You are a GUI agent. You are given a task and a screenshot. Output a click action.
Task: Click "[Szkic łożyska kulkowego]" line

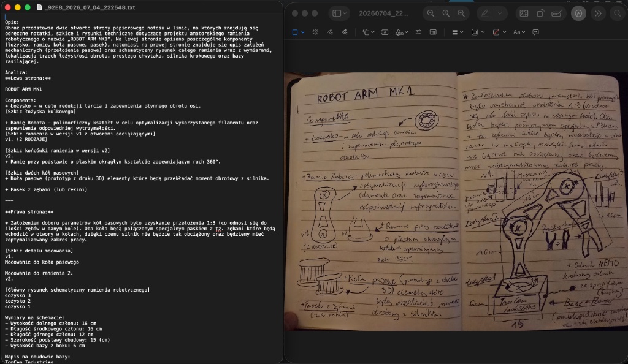point(40,112)
